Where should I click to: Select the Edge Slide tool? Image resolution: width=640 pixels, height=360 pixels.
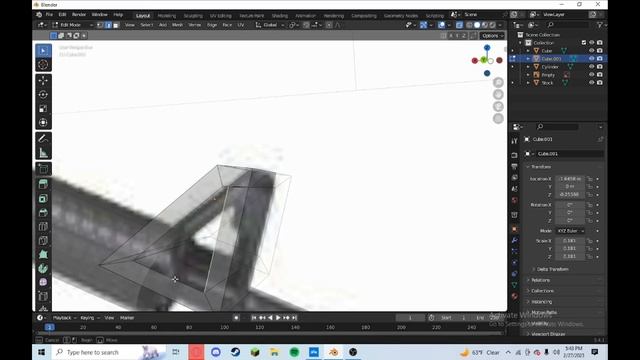43,296
